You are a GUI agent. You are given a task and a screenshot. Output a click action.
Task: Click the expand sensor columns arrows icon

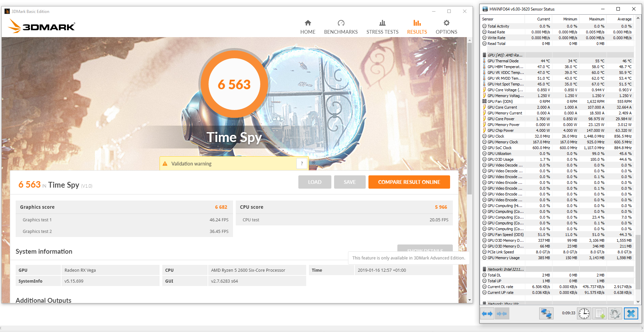(487, 314)
